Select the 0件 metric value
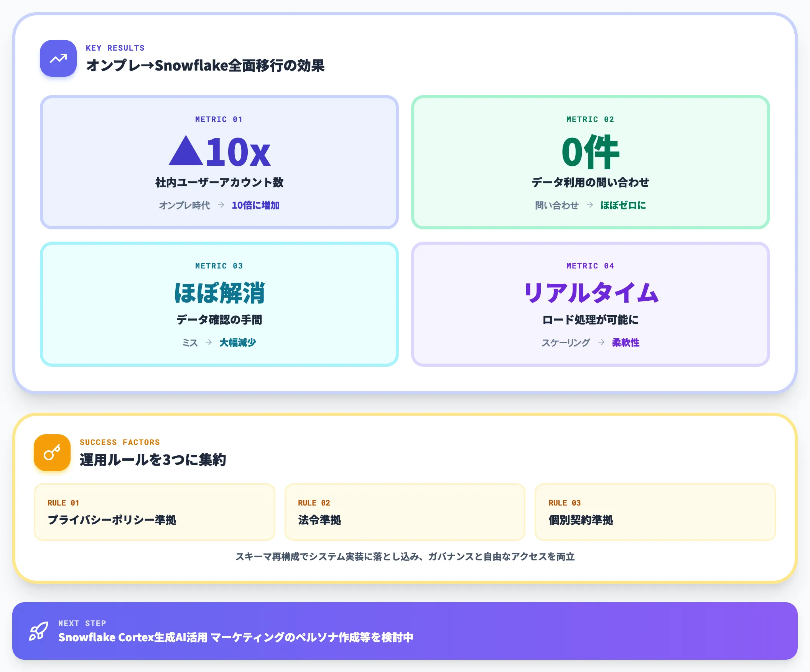 coord(591,152)
